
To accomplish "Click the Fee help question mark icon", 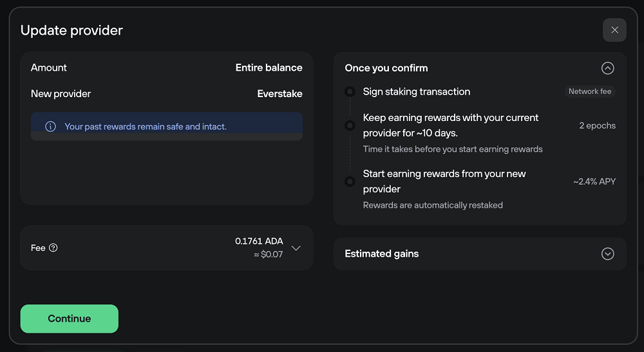I will [x=53, y=248].
